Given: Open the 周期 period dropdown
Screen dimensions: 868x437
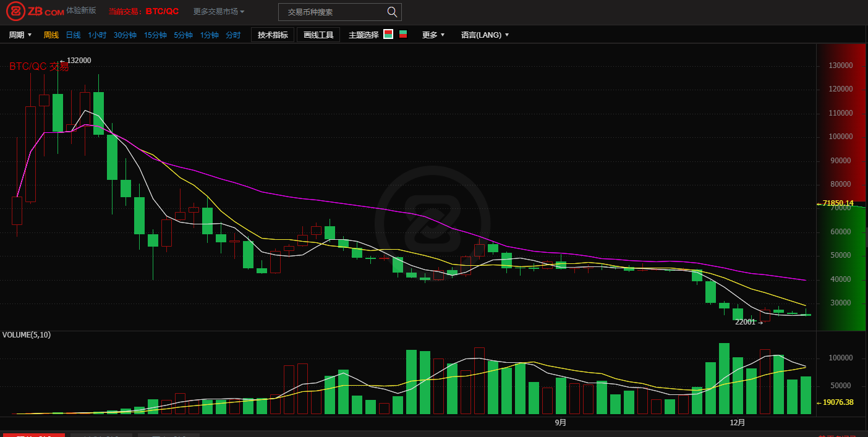Looking at the screenshot, I should click(x=20, y=35).
